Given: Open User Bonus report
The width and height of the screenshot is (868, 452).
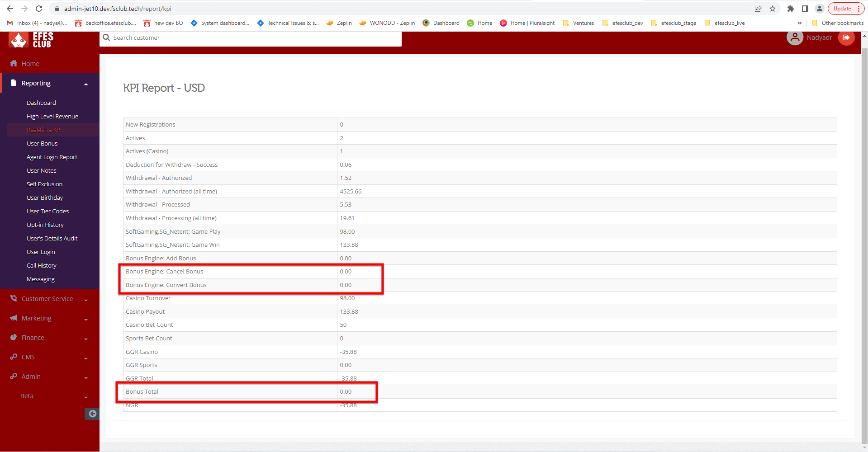Looking at the screenshot, I should pyautogui.click(x=42, y=143).
